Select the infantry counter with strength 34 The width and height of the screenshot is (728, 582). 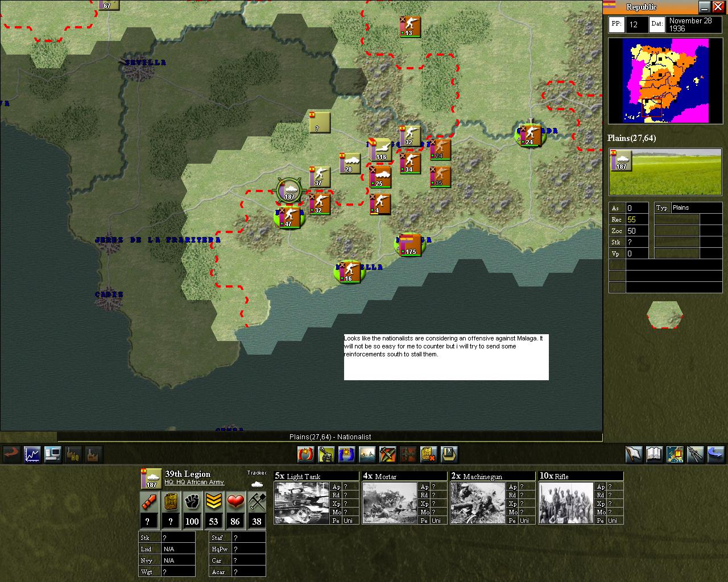click(409, 163)
